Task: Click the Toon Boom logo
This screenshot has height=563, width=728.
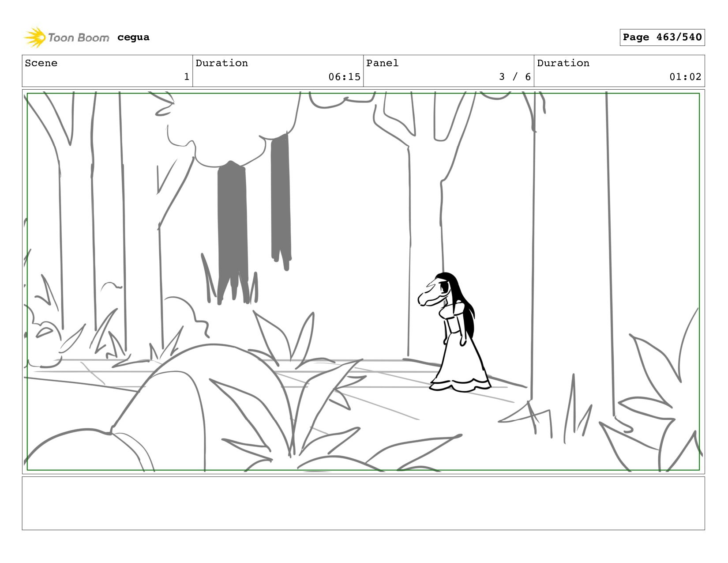Action: coord(66,38)
